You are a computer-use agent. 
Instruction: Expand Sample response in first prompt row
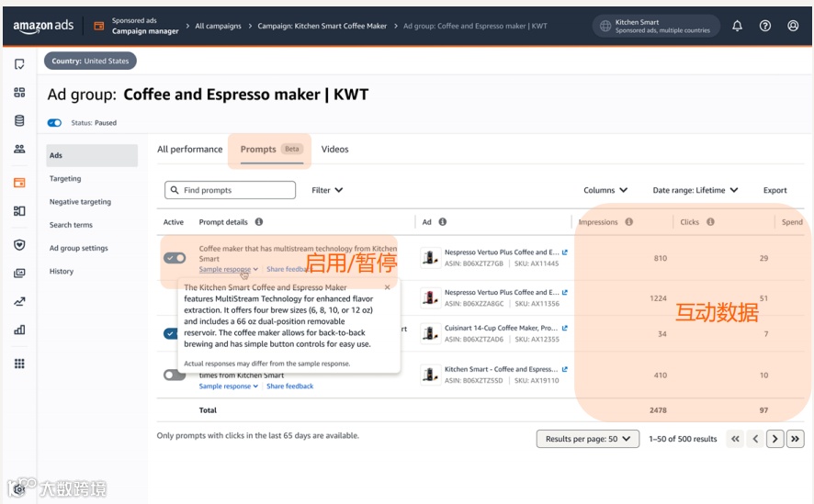tap(229, 269)
